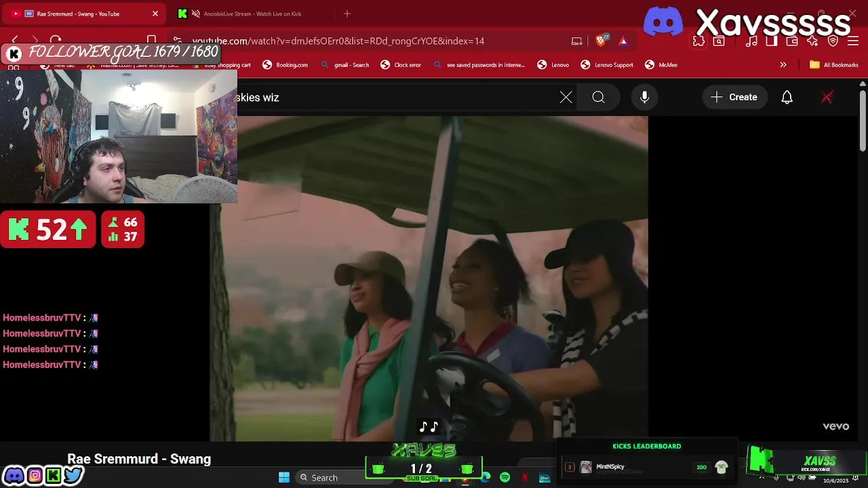
Task: Open the Brave Rewards triangle icon
Action: click(623, 41)
